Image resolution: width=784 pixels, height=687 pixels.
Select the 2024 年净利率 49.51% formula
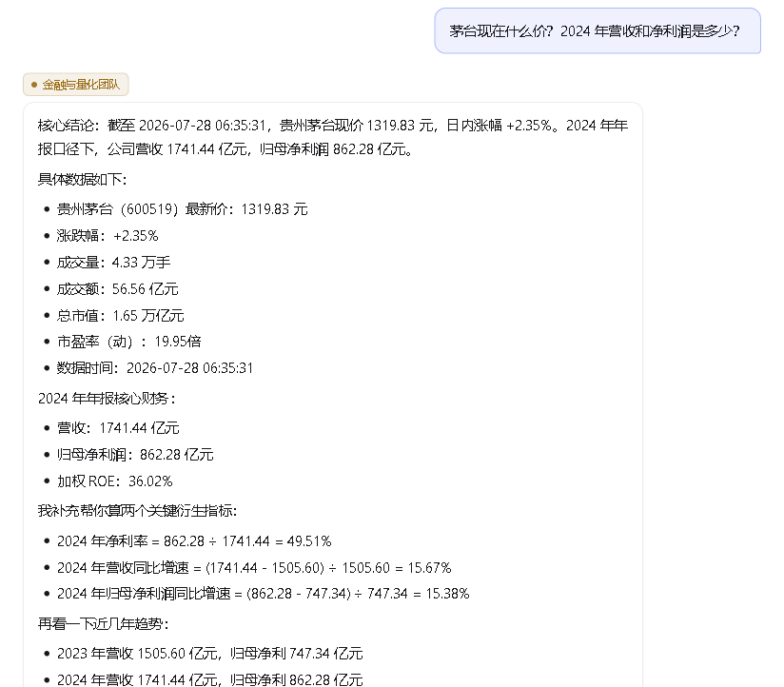(194, 541)
